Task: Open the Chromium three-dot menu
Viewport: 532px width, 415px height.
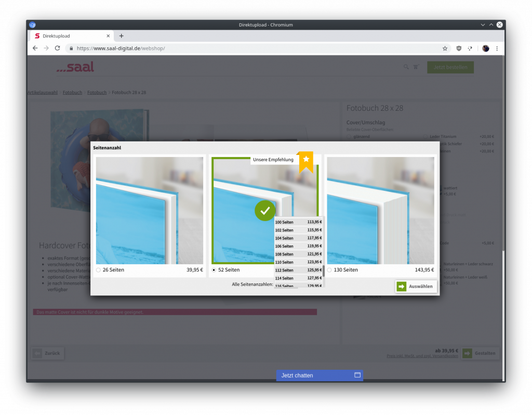Action: [497, 48]
